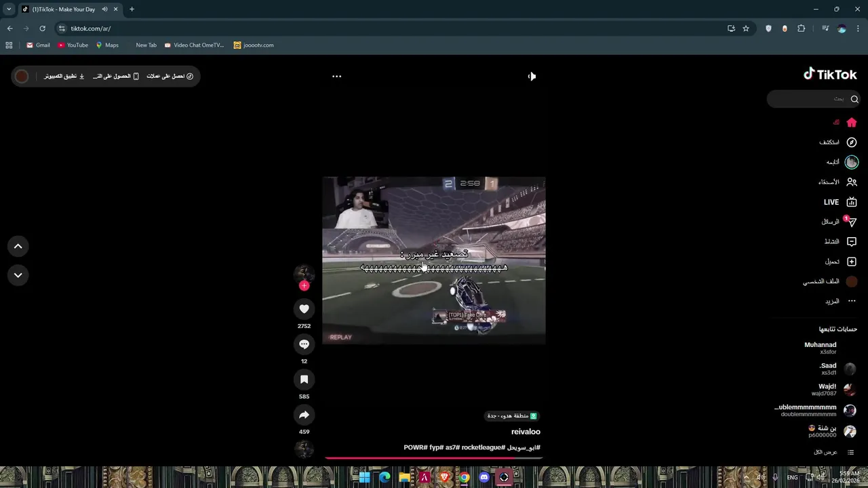Bookmark this page with the star
This screenshot has width=868, height=488.
(746, 28)
